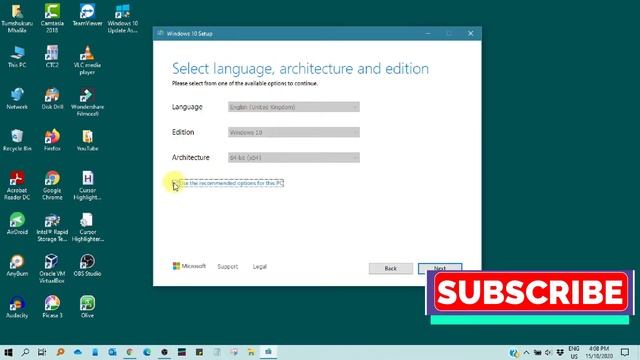
Task: Select VLC media player shortcut
Action: pyautogui.click(x=87, y=60)
